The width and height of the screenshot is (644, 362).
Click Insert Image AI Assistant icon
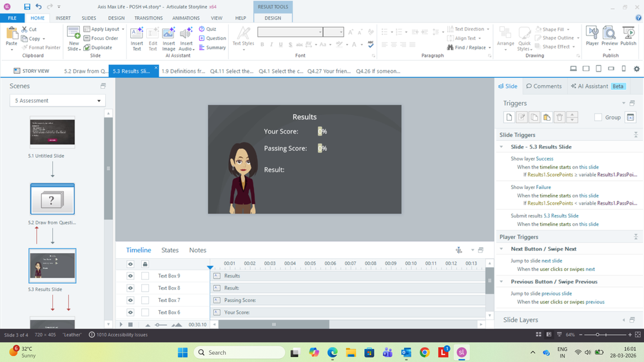[x=168, y=34]
